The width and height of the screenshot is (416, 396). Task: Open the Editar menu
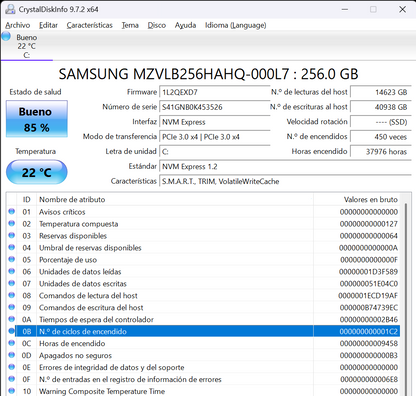(48, 25)
